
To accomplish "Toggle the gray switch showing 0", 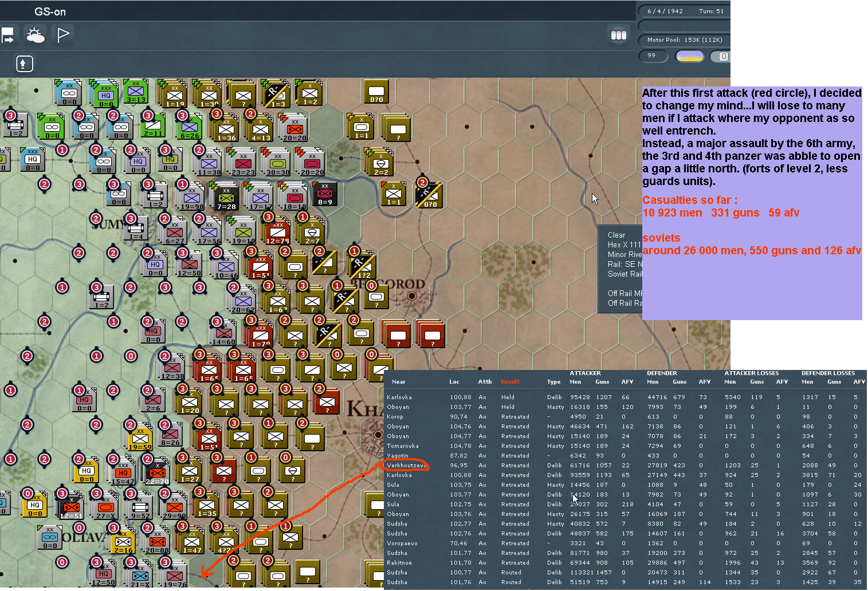I will coord(720,56).
